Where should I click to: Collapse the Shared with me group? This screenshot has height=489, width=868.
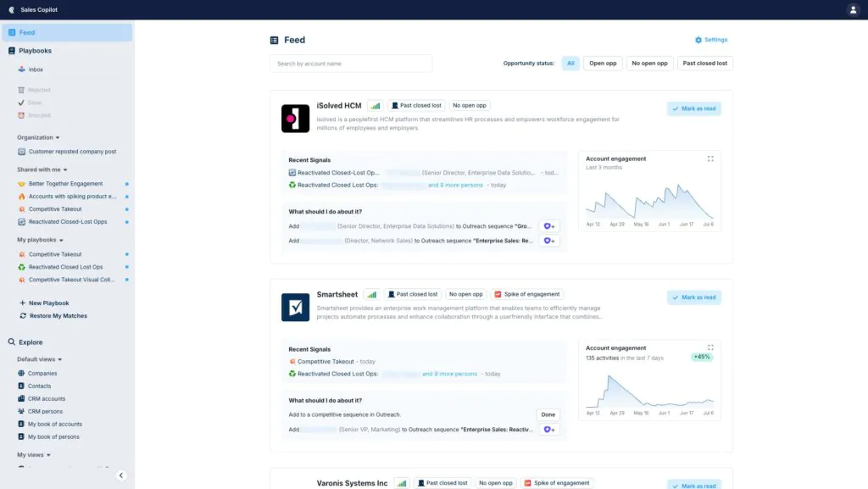pyautogui.click(x=42, y=169)
